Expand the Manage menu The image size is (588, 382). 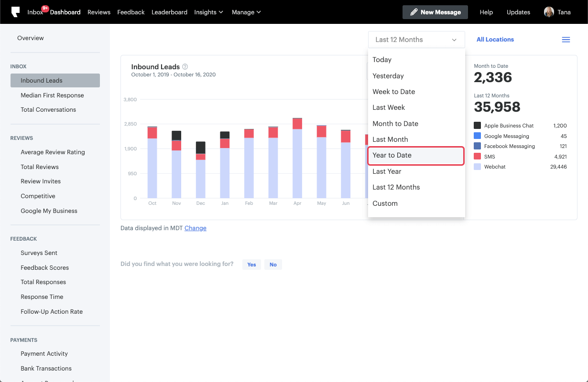[246, 12]
